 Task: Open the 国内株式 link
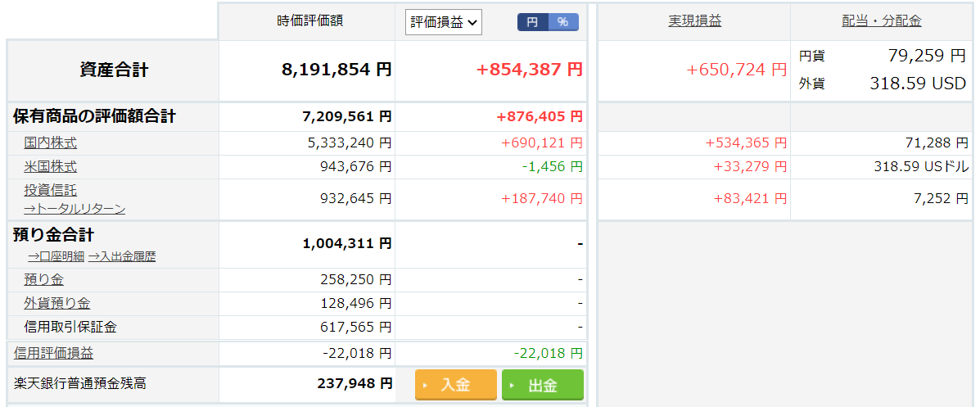click(51, 143)
